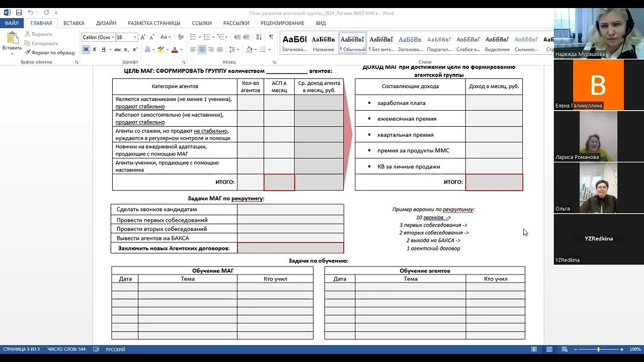Click the РУССКИЙ language indicator
Image resolution: width=644 pixels, height=362 pixels.
point(116,349)
